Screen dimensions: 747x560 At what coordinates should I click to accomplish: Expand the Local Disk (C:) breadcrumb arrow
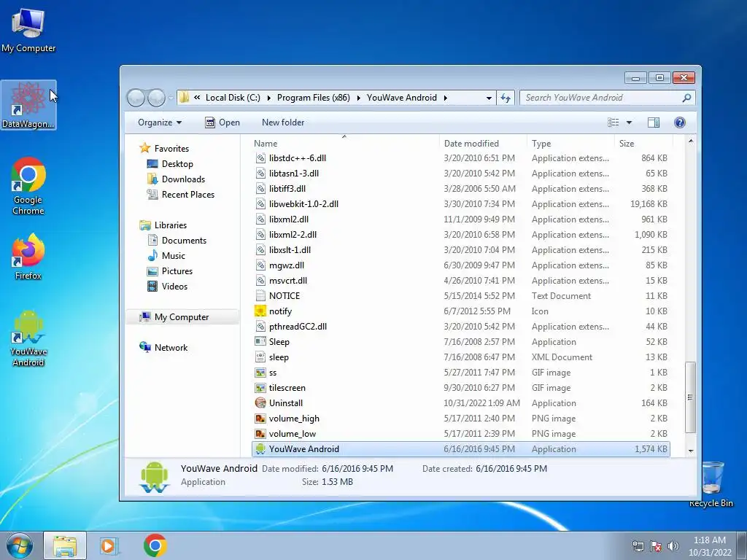pos(268,98)
